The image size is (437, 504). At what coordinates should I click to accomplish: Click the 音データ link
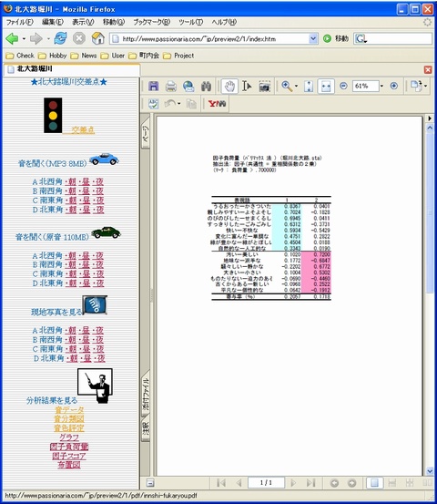pos(69,410)
